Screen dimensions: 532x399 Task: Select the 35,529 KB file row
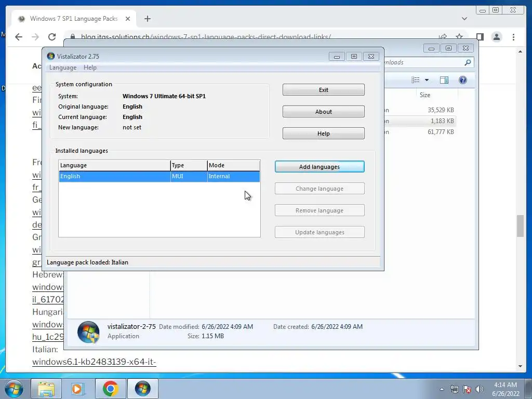[420, 110]
